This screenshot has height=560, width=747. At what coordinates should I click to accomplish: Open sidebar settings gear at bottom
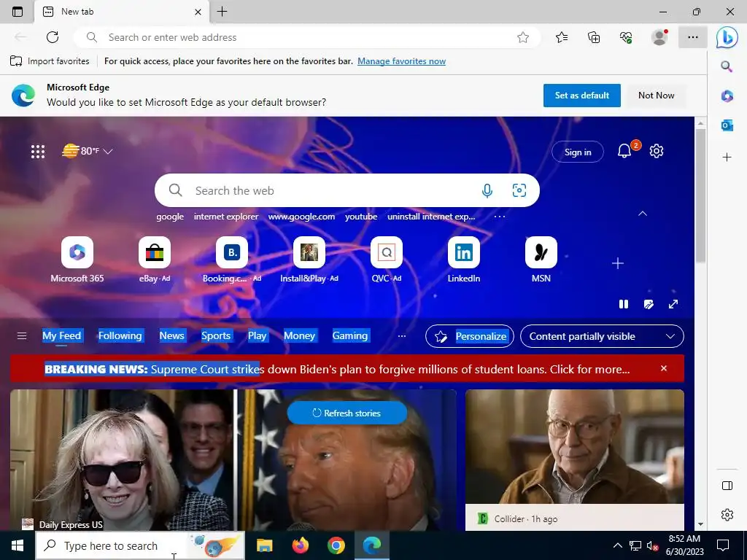[727, 515]
